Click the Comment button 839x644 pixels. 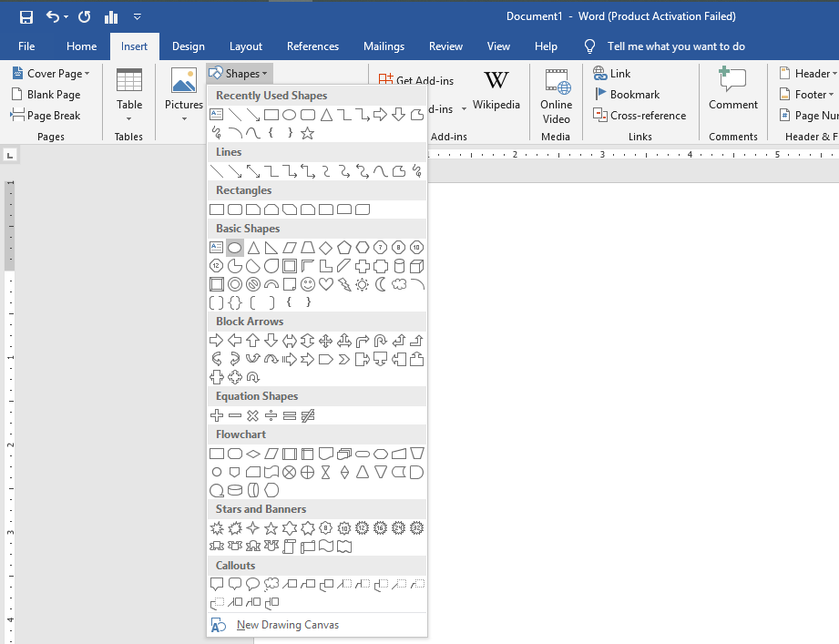[733, 88]
